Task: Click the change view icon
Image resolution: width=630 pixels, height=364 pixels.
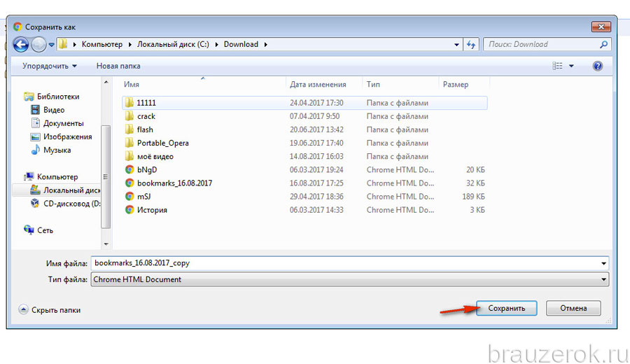Action: 557,66
